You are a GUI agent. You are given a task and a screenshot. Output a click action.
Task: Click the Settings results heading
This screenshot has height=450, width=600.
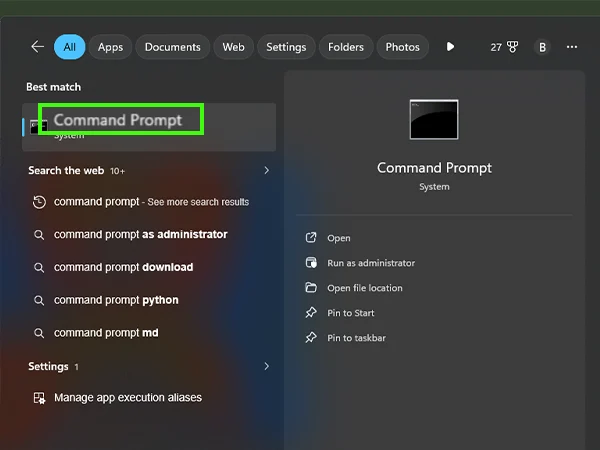pyautogui.click(x=48, y=367)
